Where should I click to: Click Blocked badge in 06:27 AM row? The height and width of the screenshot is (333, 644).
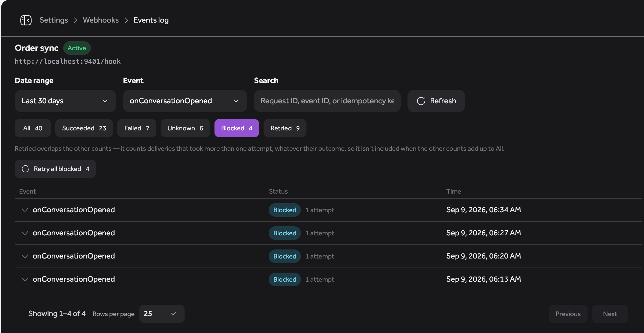(285, 233)
